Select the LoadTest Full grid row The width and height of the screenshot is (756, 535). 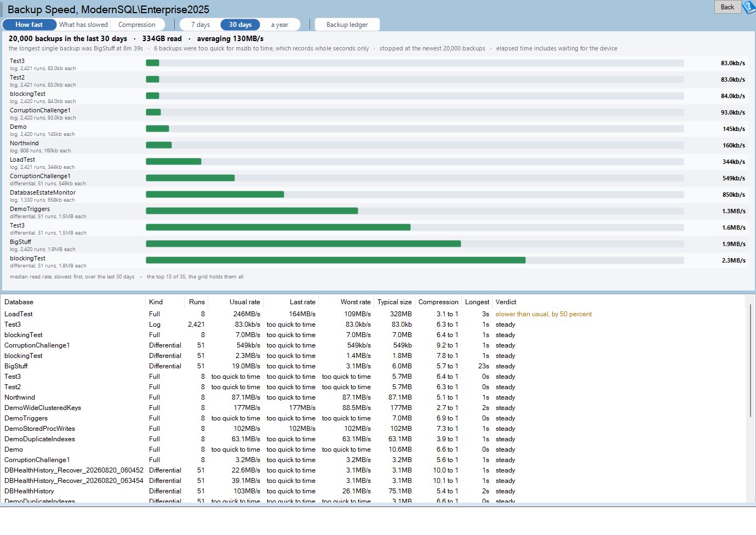coord(373,314)
